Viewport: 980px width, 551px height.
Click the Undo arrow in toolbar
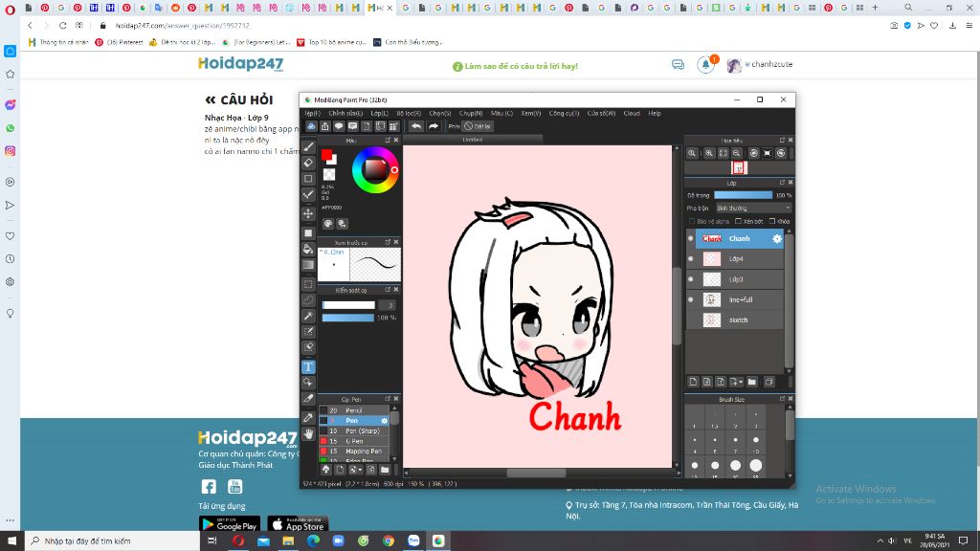[416, 126]
